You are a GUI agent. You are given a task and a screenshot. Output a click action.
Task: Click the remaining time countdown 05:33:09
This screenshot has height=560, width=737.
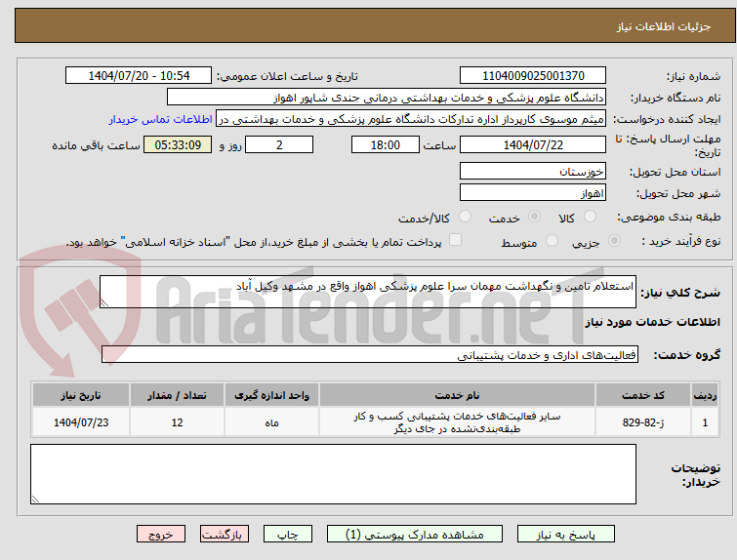click(178, 144)
